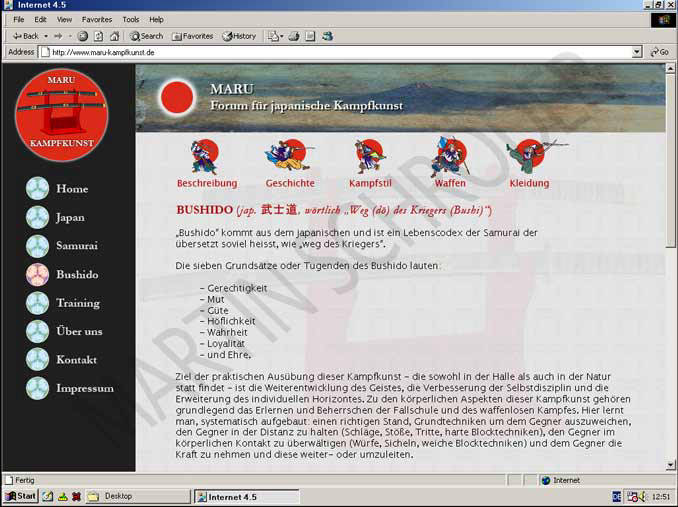Click the Kleidung archer icon
Screen dimensions: 678x507
click(529, 157)
